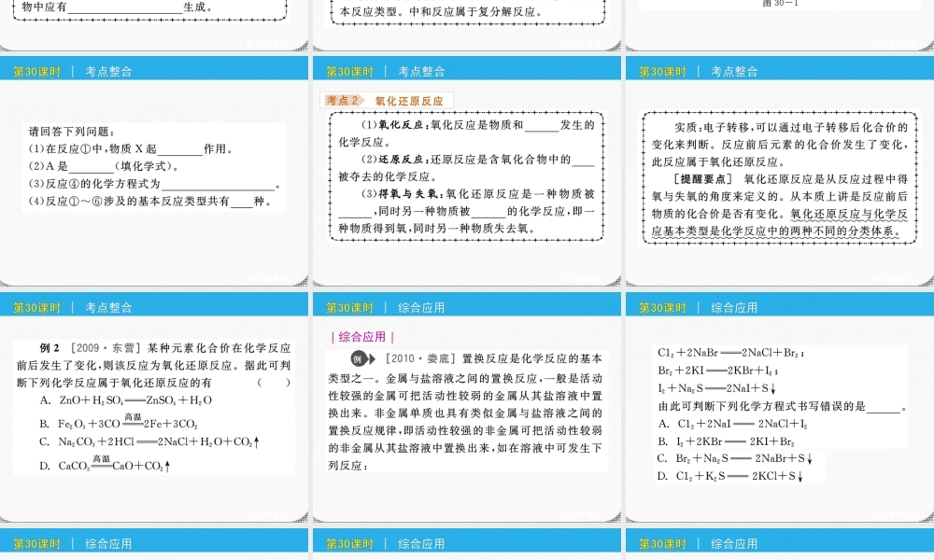The width and height of the screenshot is (934, 560).
Task: Select option C. Br₂+Na₂S
Action: click(x=735, y=458)
